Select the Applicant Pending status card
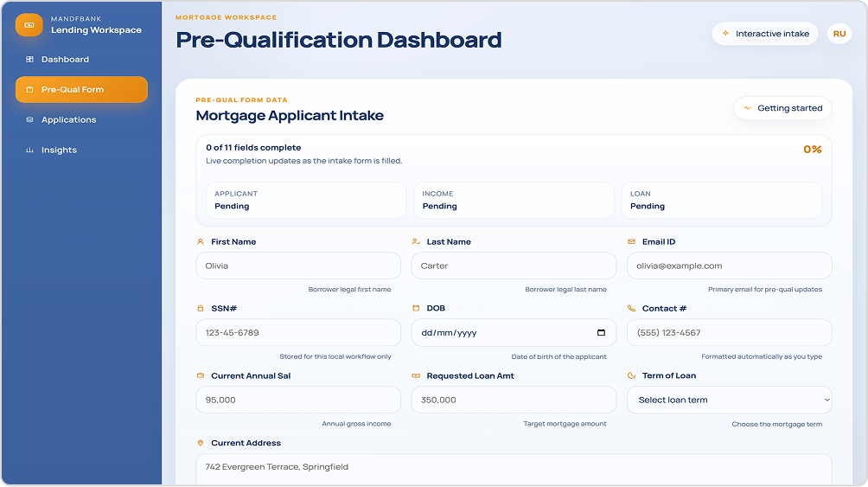This screenshot has width=868, height=487. click(x=306, y=200)
